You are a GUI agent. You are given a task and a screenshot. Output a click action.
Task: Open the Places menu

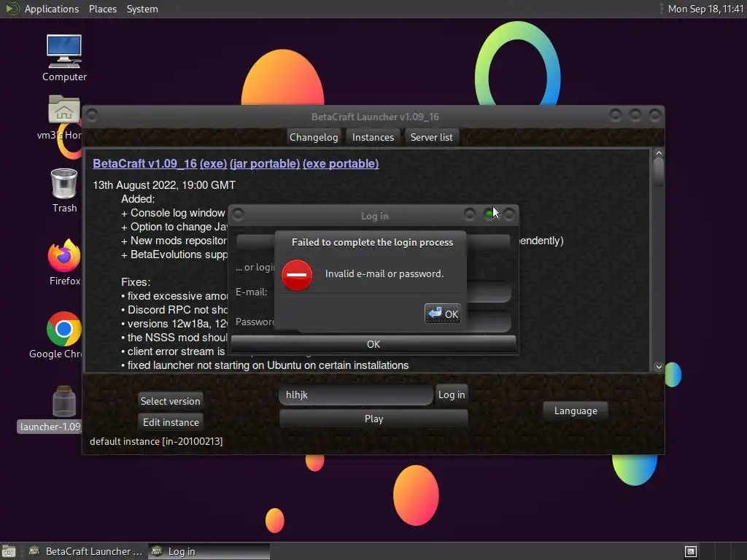click(103, 9)
